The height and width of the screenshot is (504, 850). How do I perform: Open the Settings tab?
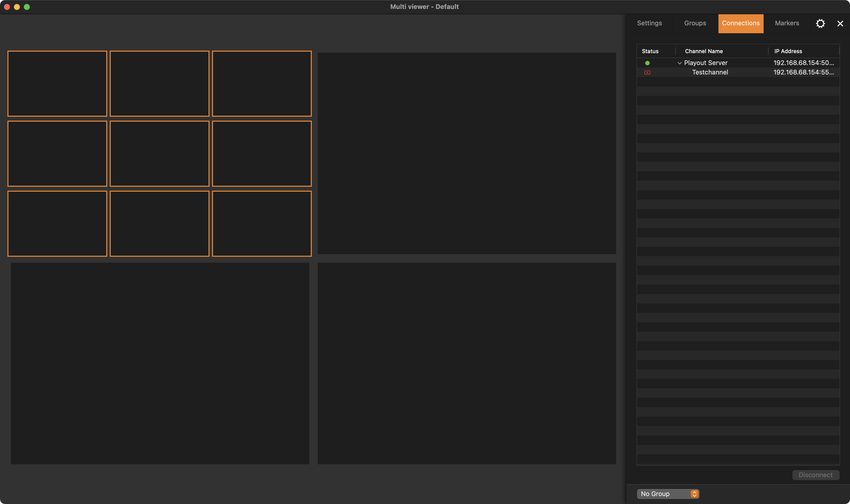[x=649, y=23]
